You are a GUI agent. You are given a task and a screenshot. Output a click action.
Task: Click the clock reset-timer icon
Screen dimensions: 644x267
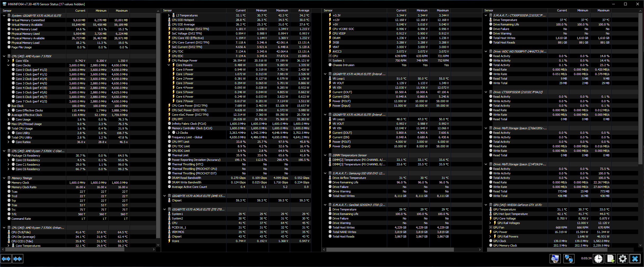[598, 259]
